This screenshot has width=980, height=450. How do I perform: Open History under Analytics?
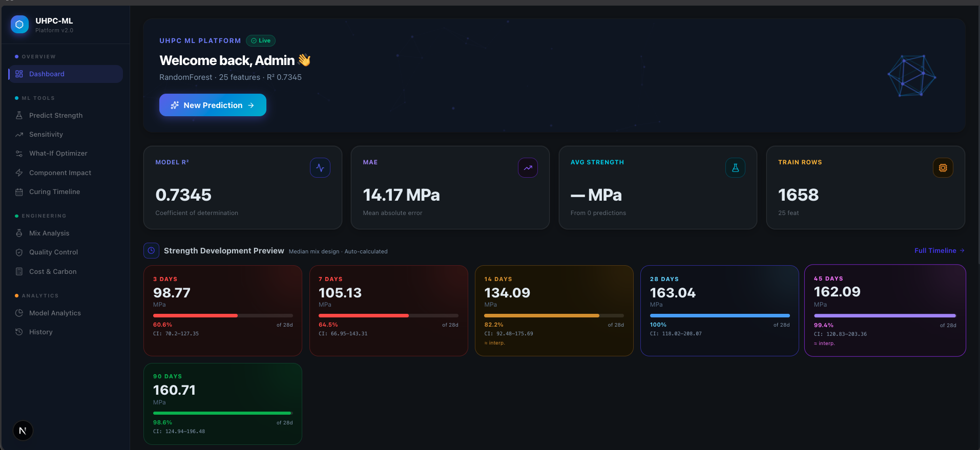[41, 332]
